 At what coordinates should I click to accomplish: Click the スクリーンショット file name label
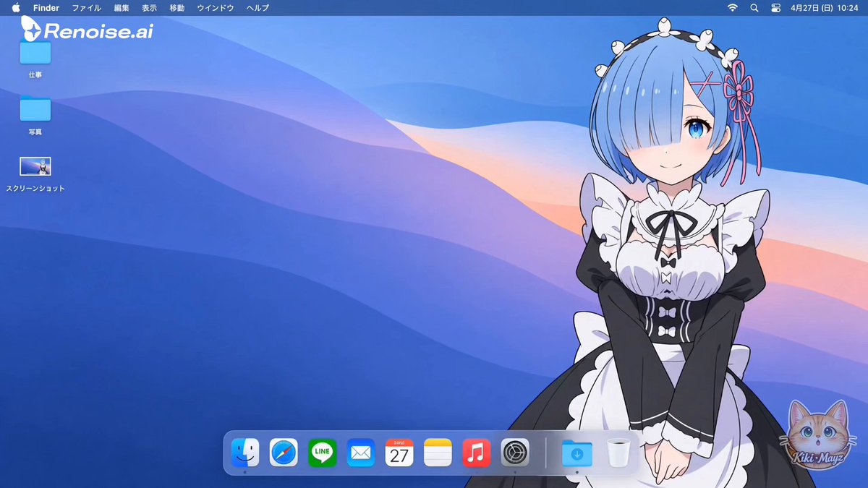(35, 188)
